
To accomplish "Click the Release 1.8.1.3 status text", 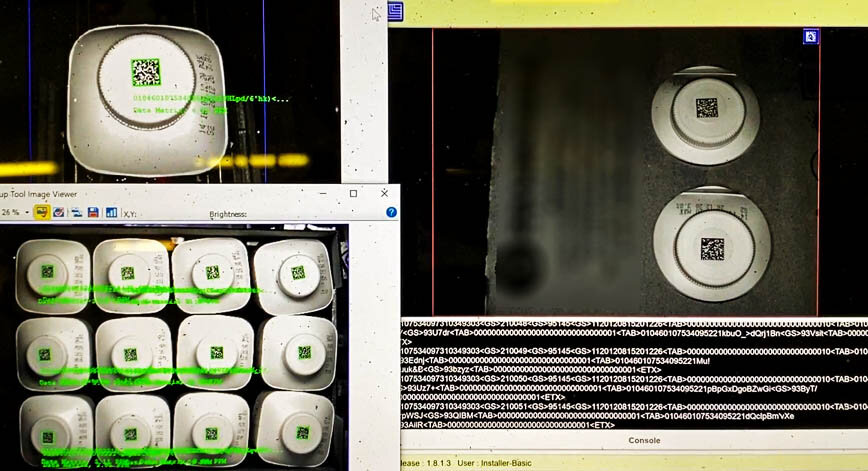I will [x=425, y=463].
